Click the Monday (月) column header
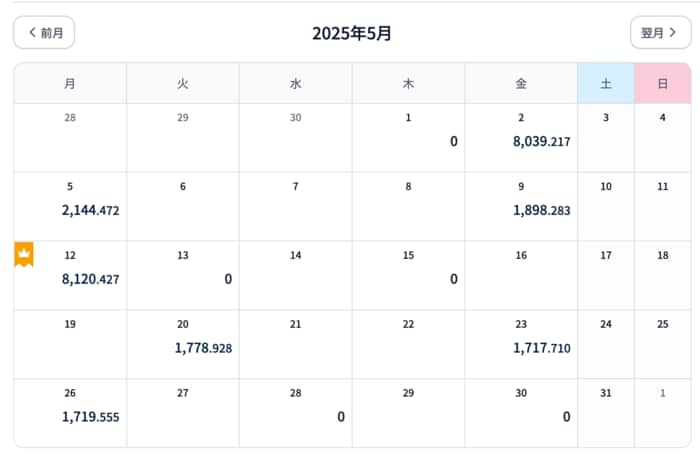 click(x=70, y=84)
